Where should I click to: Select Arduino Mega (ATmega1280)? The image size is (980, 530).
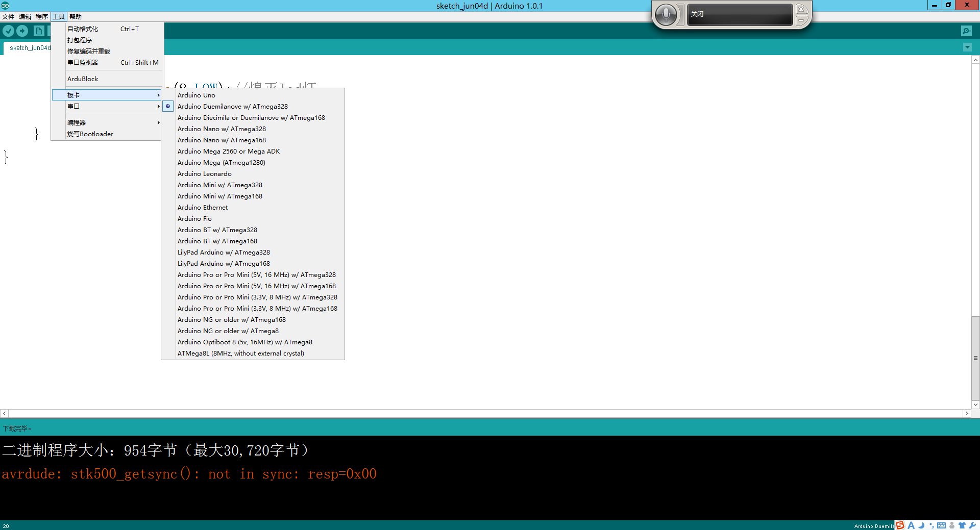coord(253,162)
